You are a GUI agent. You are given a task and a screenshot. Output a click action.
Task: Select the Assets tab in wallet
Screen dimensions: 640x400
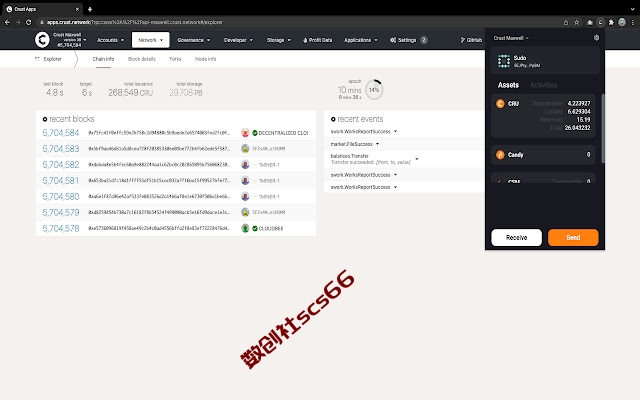(508, 85)
